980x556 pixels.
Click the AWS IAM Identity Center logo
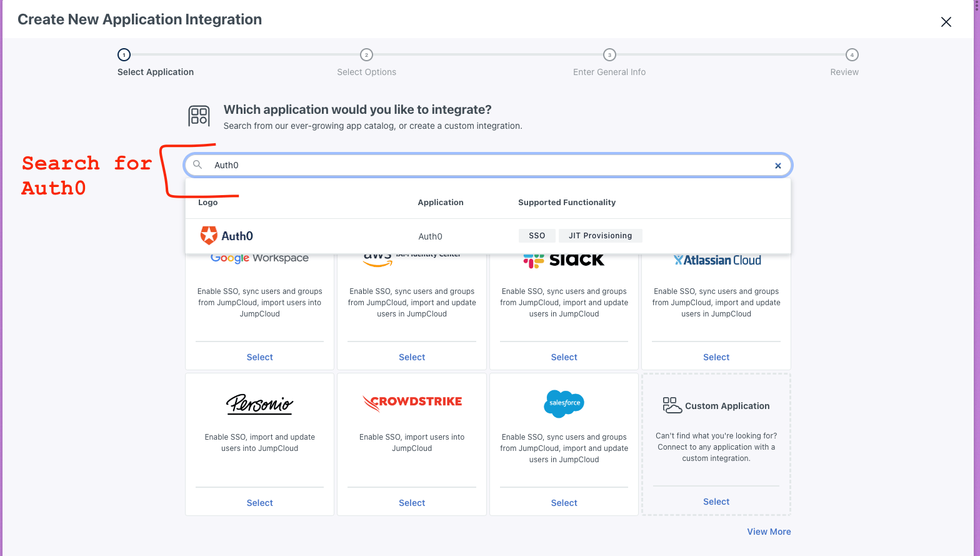pos(412,259)
